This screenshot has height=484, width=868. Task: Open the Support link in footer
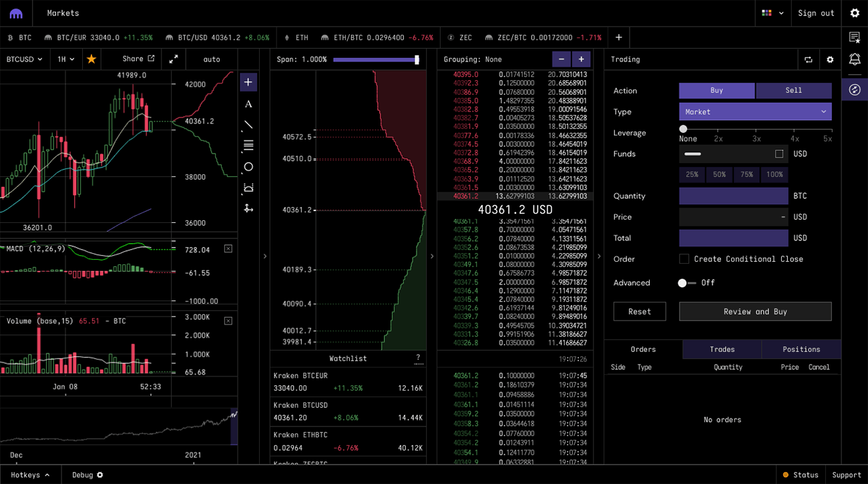click(847, 475)
